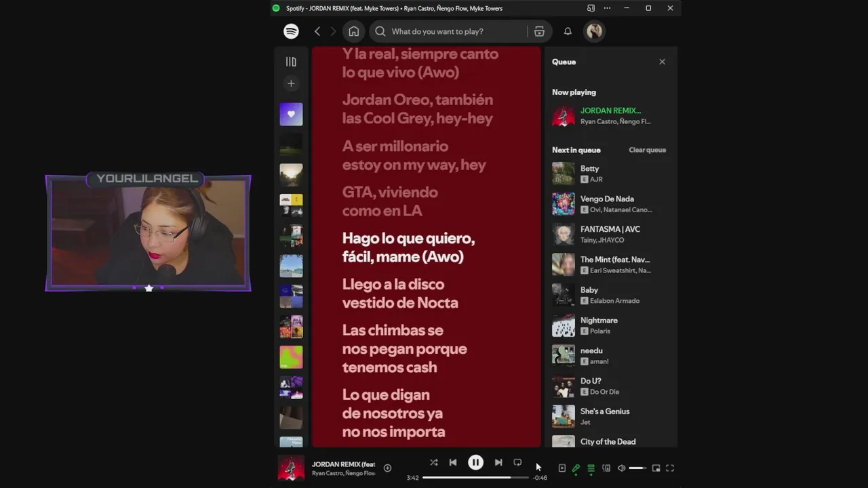Open the notifications bell
The width and height of the screenshot is (868, 488).
point(568,31)
